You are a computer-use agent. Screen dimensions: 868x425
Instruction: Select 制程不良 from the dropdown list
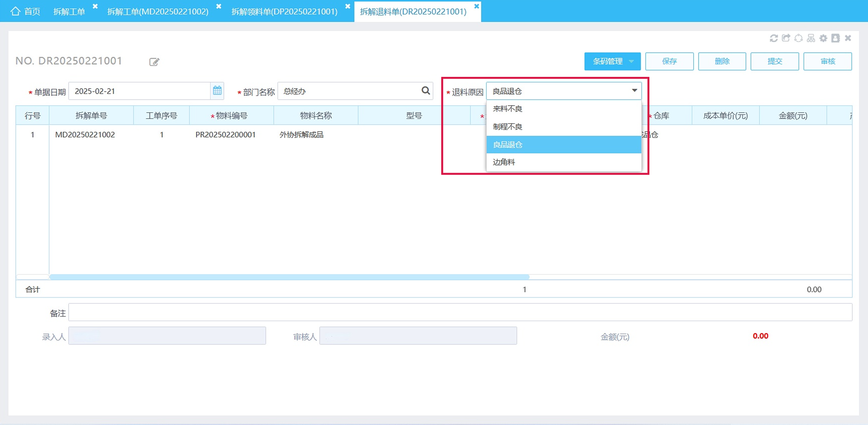(564, 127)
